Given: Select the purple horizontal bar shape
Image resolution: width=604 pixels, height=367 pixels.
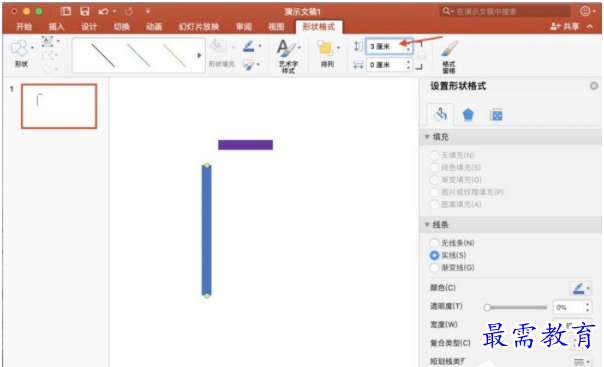Looking at the screenshot, I should pyautogui.click(x=245, y=145).
